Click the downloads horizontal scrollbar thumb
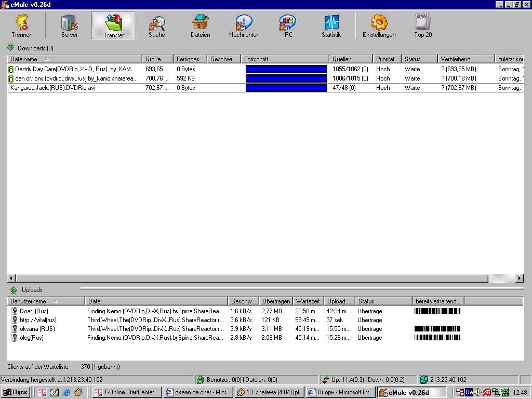 point(251,278)
